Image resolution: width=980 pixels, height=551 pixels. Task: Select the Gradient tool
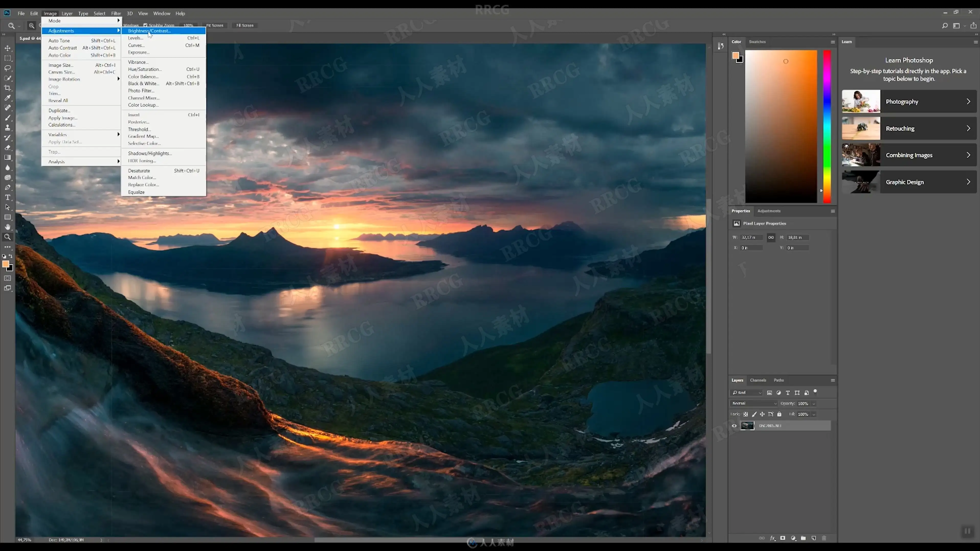coord(8,157)
